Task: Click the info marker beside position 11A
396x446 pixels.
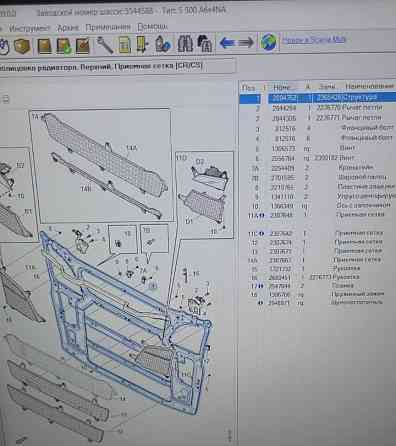Action: pyautogui.click(x=262, y=215)
